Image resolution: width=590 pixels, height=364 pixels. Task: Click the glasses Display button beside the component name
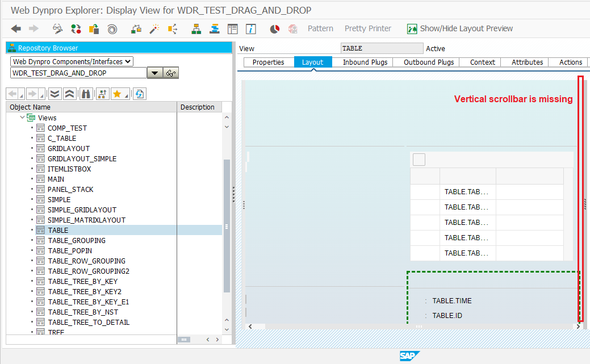[x=171, y=73]
